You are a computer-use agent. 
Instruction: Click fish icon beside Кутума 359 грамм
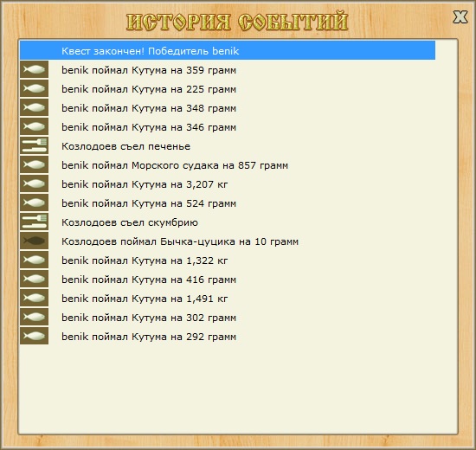coord(34,69)
